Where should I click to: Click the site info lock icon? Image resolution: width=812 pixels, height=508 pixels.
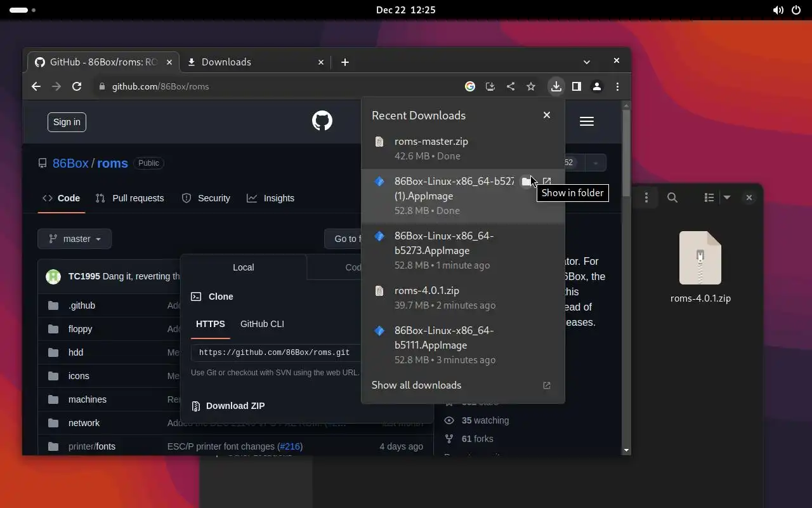[x=101, y=86]
